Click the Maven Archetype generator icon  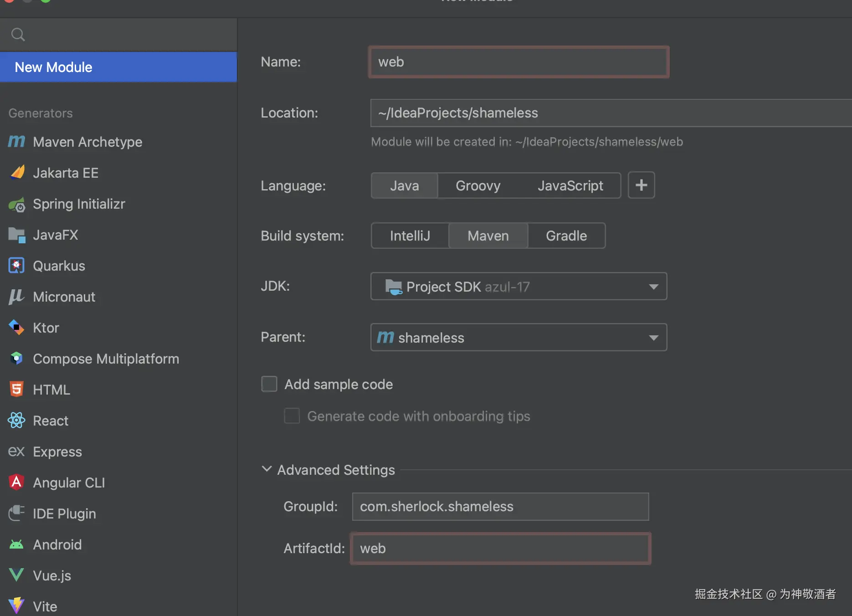tap(16, 142)
